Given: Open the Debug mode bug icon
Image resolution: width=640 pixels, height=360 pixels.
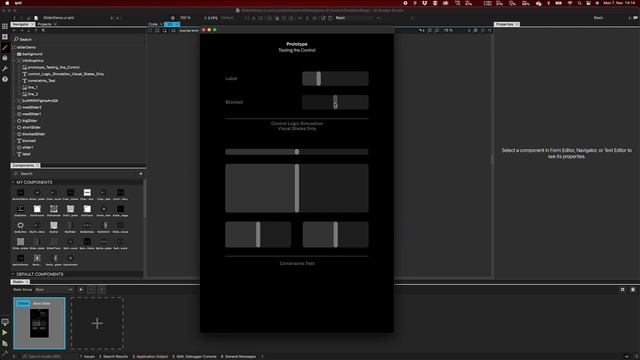Looking at the screenshot, I should coord(5,58).
